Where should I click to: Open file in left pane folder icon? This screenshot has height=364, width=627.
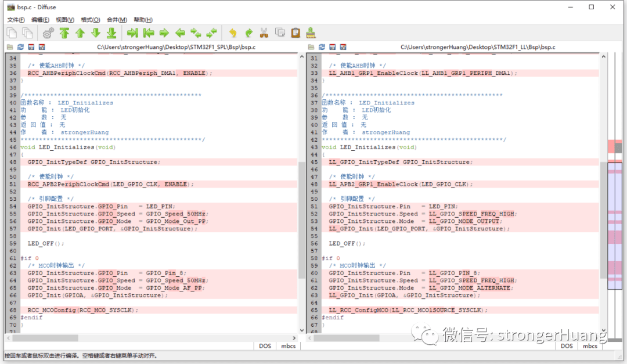(x=10, y=47)
